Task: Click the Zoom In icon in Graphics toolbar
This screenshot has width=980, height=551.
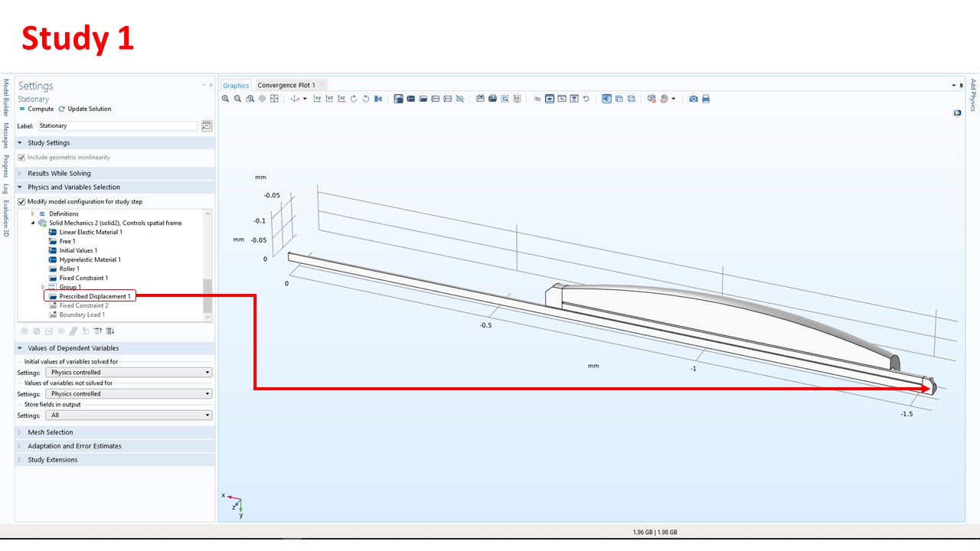Action: click(226, 99)
